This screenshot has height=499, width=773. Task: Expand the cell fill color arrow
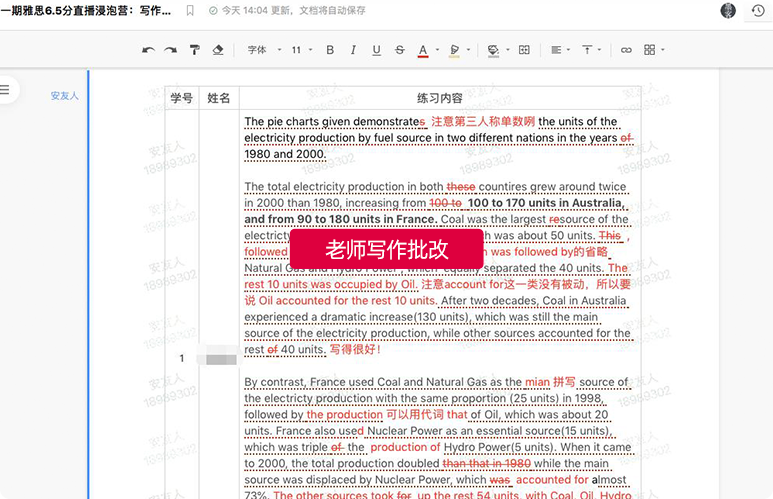point(508,50)
